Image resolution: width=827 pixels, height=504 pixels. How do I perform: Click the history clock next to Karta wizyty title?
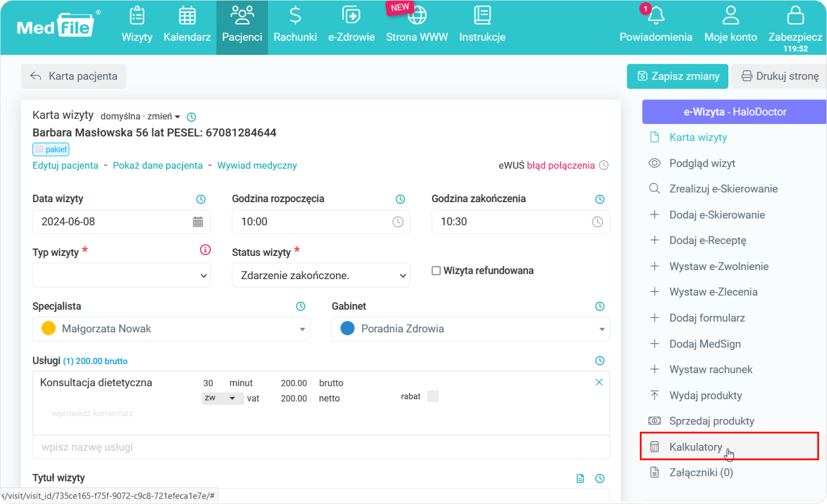[191, 117]
